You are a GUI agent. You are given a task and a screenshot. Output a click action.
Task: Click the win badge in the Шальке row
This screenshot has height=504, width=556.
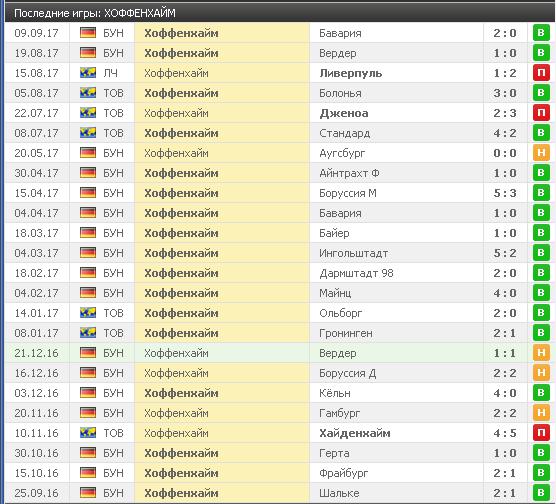(x=541, y=493)
